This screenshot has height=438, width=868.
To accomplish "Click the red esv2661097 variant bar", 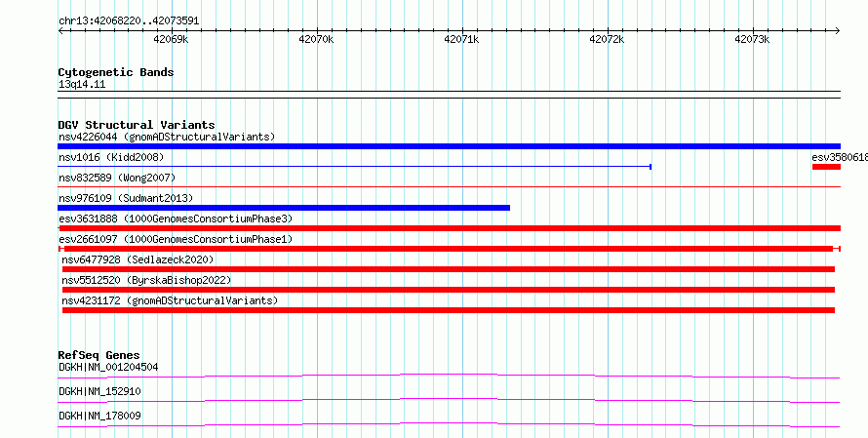I will coord(449,249).
